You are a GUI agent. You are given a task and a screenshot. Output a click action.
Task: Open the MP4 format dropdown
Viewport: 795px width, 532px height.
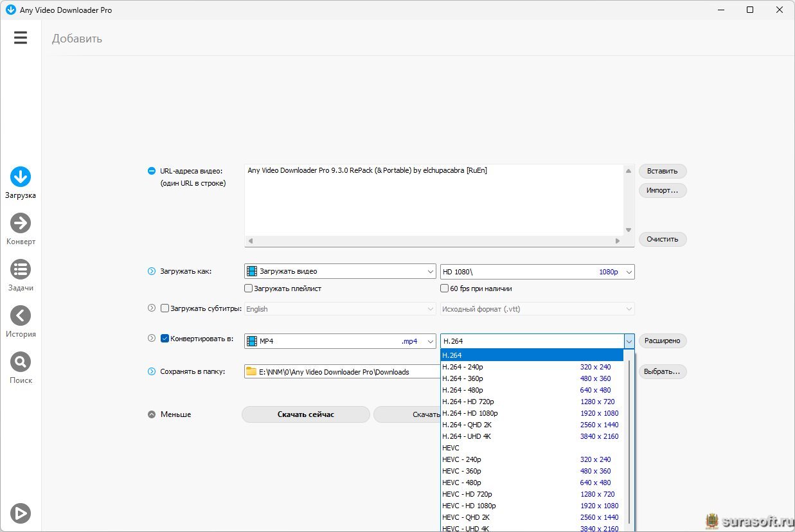tap(340, 341)
